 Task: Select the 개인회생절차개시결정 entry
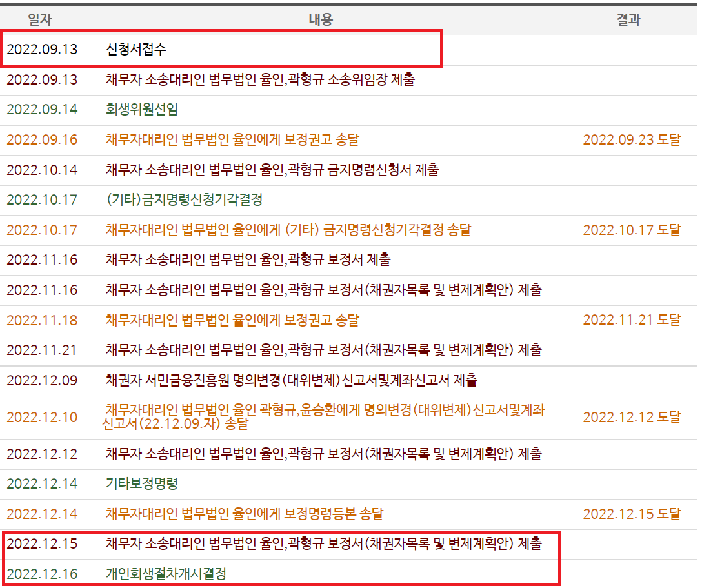[x=166, y=574]
